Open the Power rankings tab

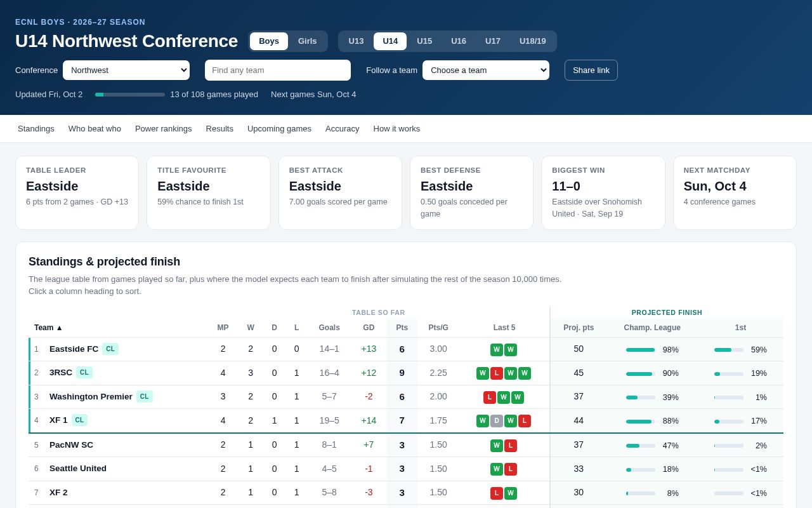(164, 129)
